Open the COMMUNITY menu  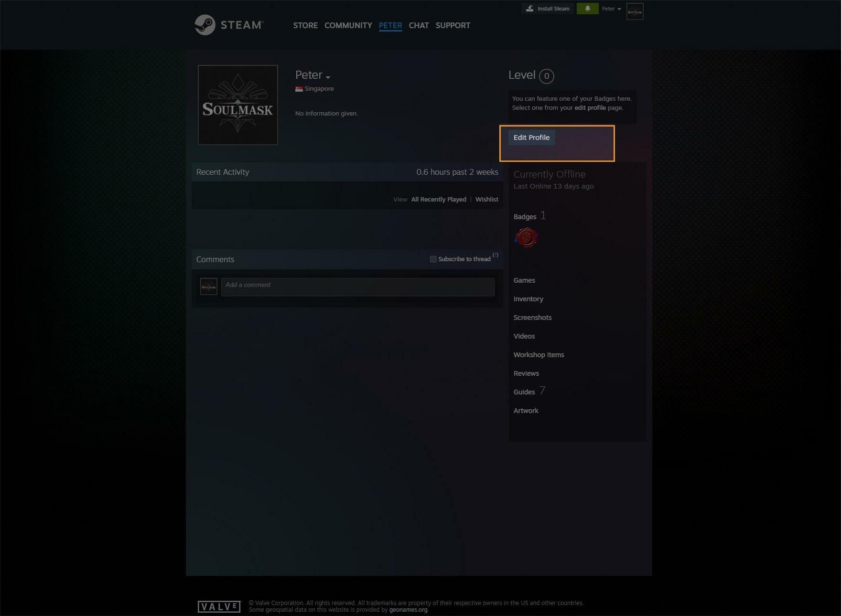pos(348,25)
